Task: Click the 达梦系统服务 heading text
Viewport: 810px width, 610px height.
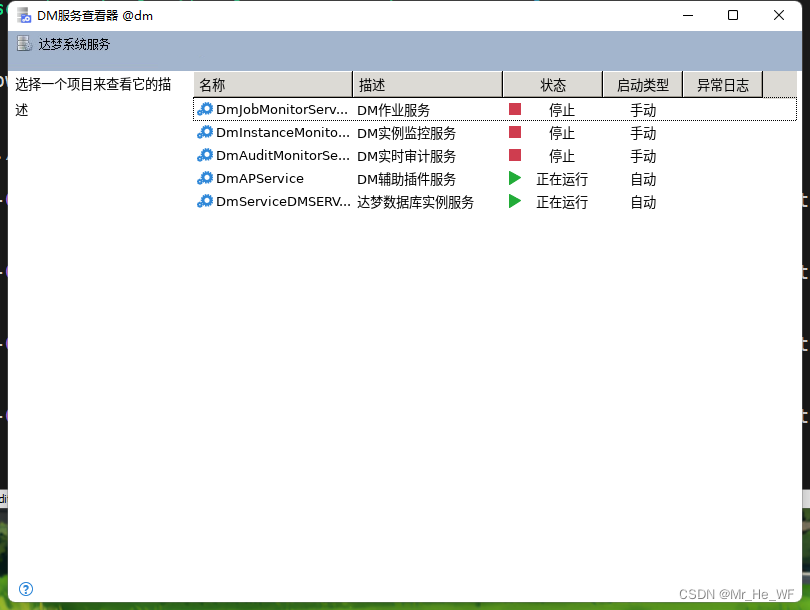Action: (x=74, y=44)
